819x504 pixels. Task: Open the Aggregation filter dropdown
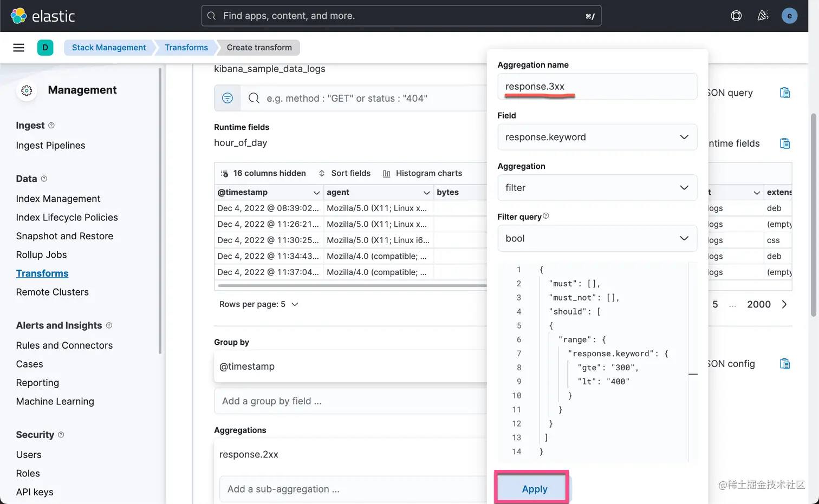coord(597,188)
